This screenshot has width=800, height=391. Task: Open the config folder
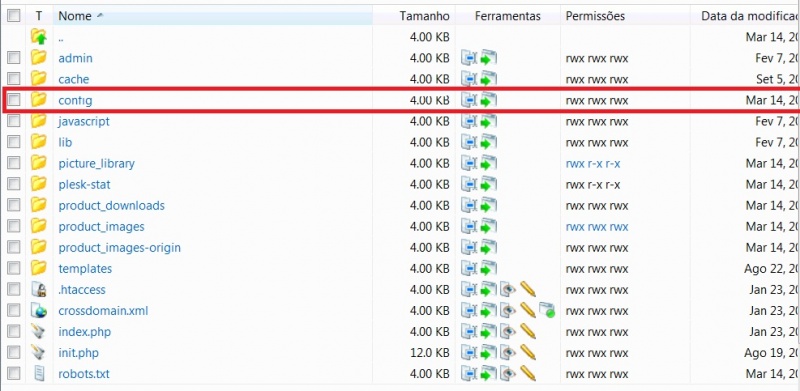76,101
